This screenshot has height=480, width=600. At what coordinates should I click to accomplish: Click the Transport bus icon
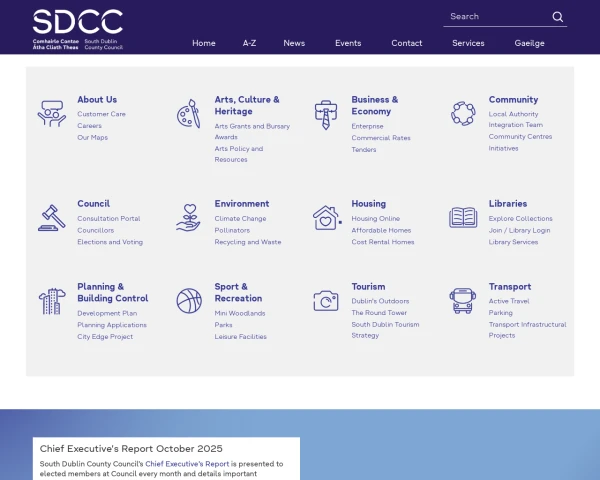[x=463, y=301]
